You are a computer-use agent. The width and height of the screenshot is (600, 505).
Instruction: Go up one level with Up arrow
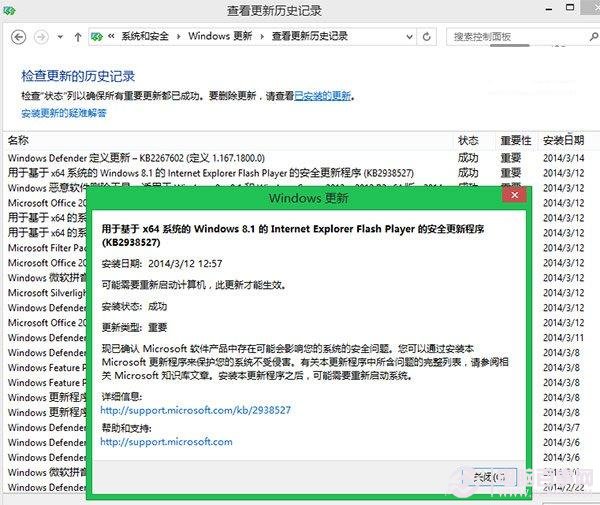click(77, 37)
